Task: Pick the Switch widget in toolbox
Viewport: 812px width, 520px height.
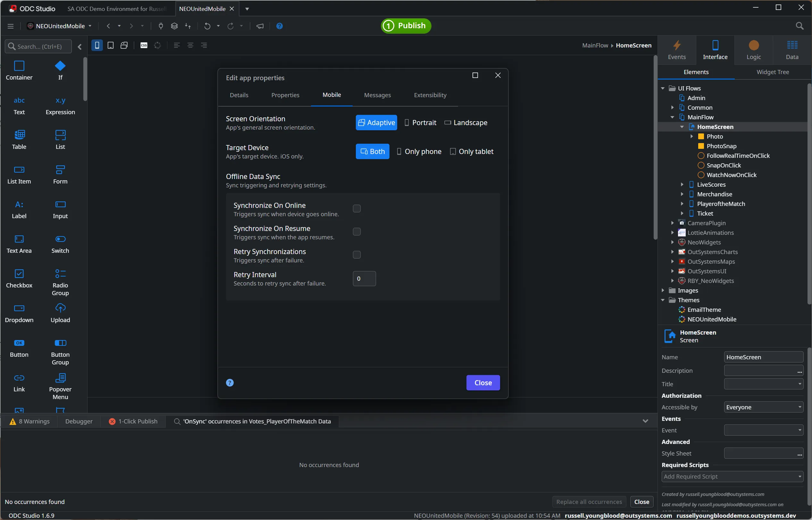Action: (x=60, y=239)
